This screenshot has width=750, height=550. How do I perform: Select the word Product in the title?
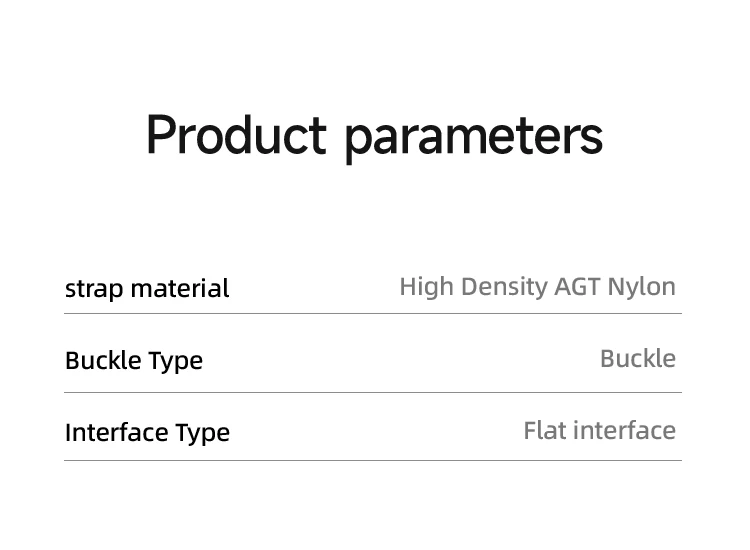click(236, 134)
